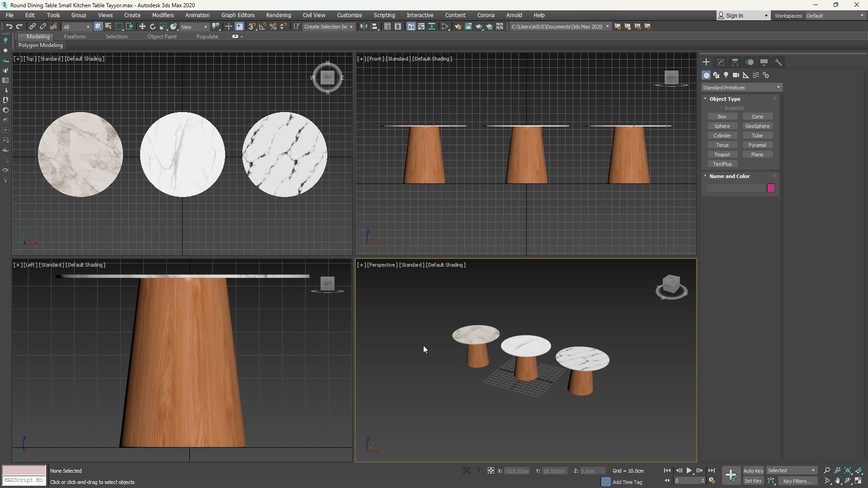The image size is (868, 488).
Task: Activate the Select and Rotate tool
Action: pos(153,27)
